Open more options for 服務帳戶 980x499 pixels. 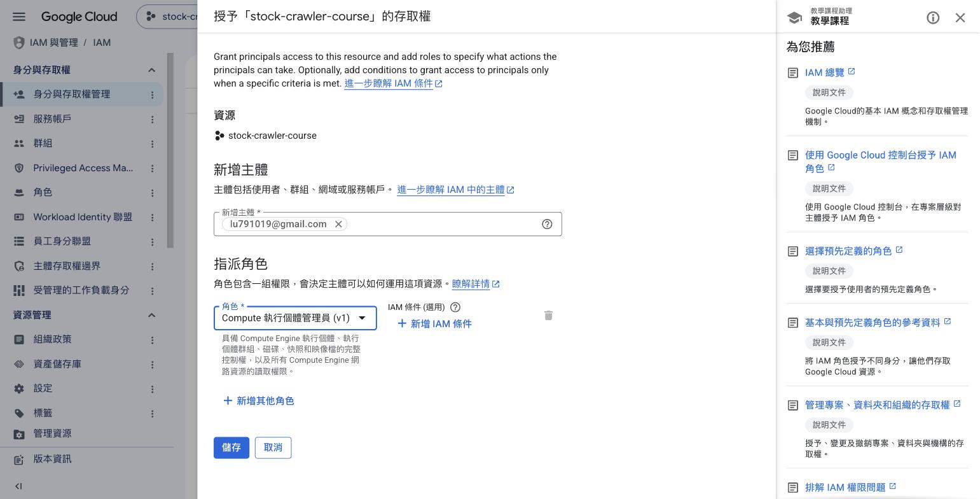pyautogui.click(x=152, y=119)
